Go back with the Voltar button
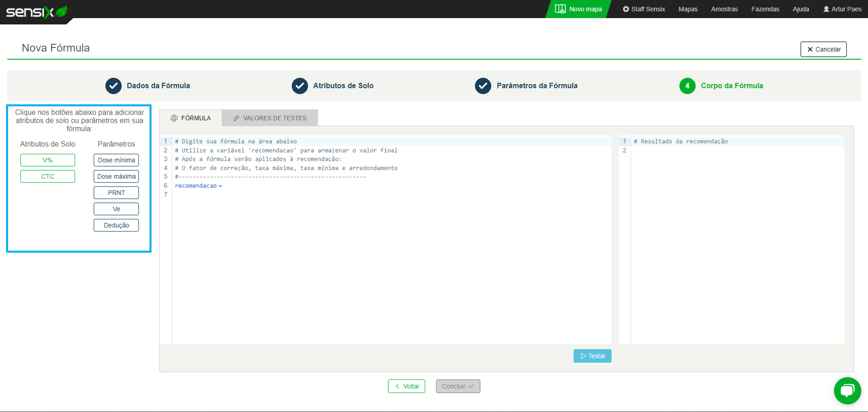Image resolution: width=868 pixels, height=412 pixels. click(x=406, y=386)
